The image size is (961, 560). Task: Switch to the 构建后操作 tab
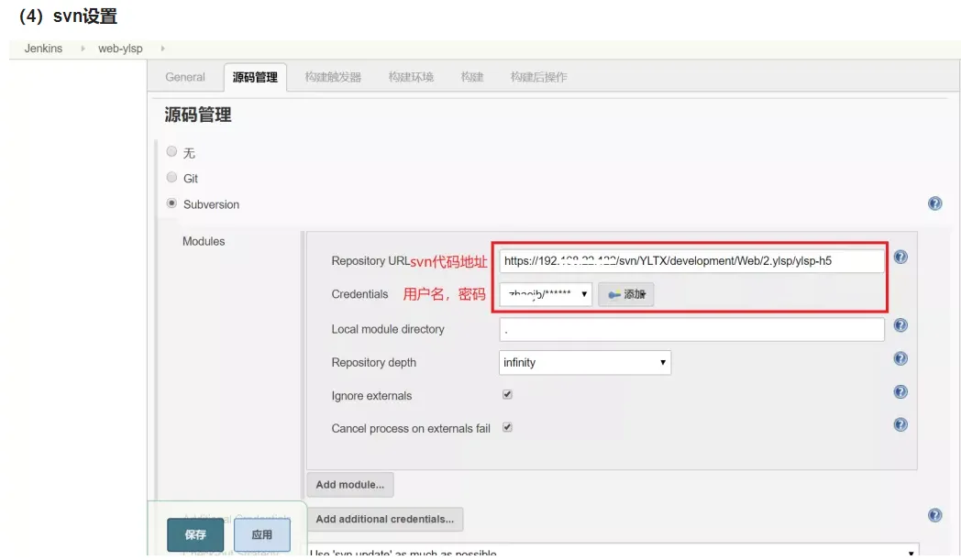pyautogui.click(x=538, y=77)
